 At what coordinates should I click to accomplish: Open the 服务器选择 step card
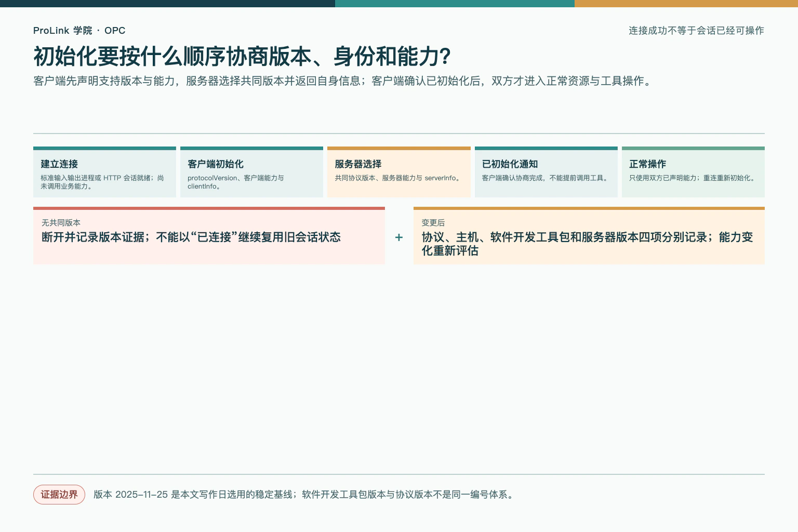pyautogui.click(x=399, y=172)
